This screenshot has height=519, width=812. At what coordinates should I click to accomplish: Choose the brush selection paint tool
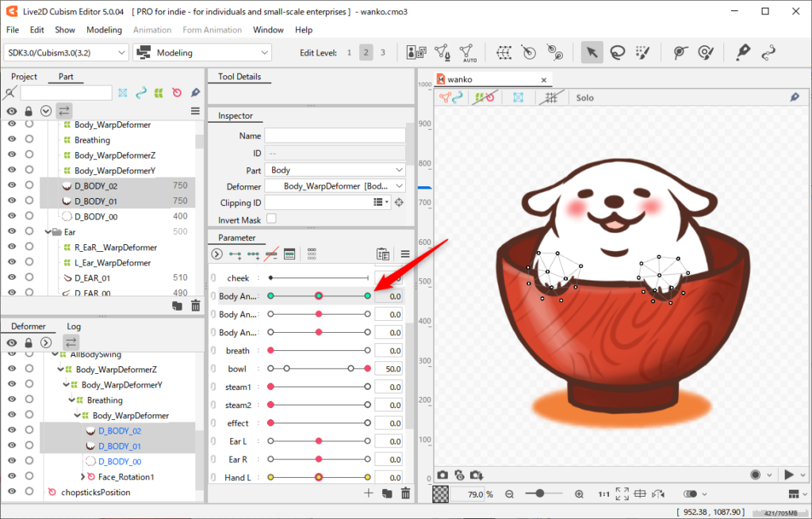click(x=643, y=52)
